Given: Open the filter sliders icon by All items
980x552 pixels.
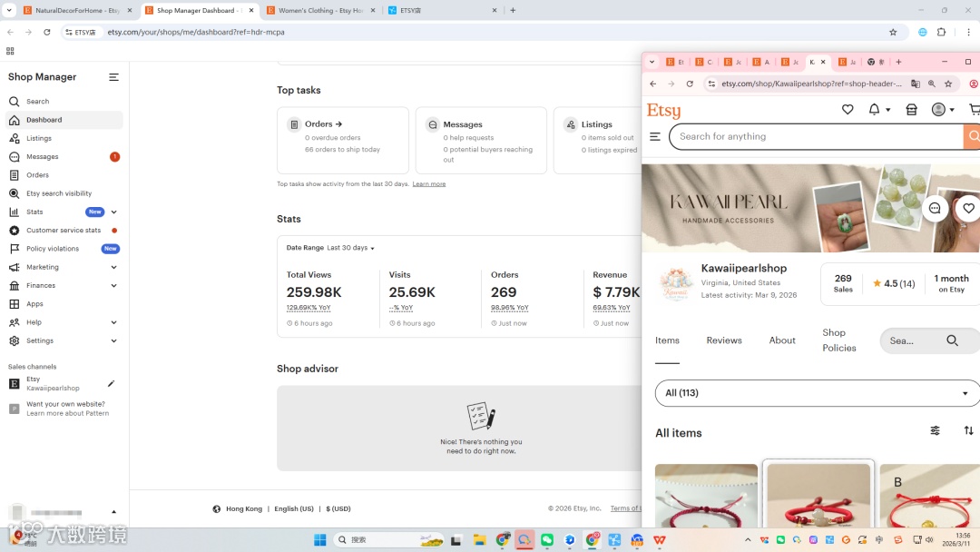Looking at the screenshot, I should tap(935, 430).
